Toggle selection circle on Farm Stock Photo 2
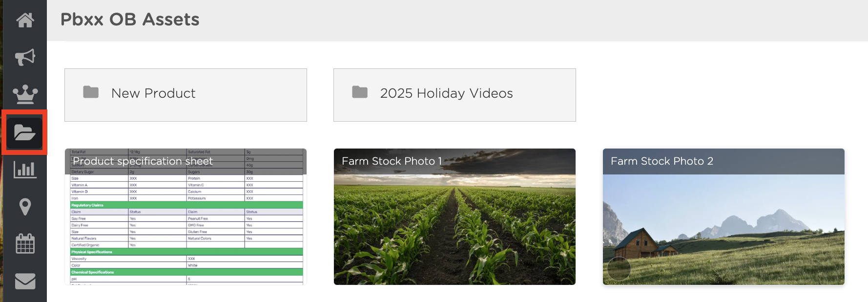This screenshot has height=302, width=868. [619, 269]
